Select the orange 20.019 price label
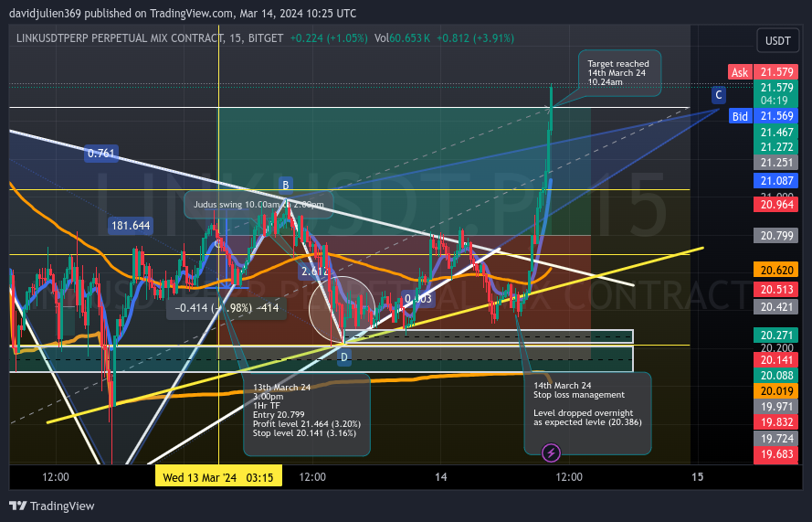 [775, 391]
